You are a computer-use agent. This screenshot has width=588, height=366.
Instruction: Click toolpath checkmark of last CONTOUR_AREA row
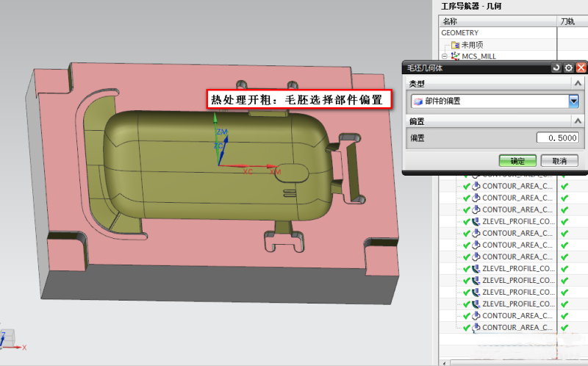tap(564, 327)
